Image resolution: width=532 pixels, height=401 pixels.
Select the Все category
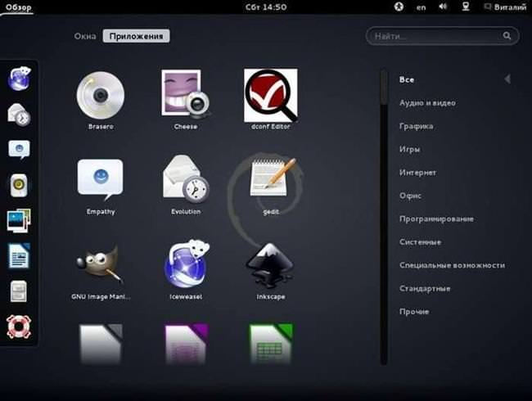[407, 79]
